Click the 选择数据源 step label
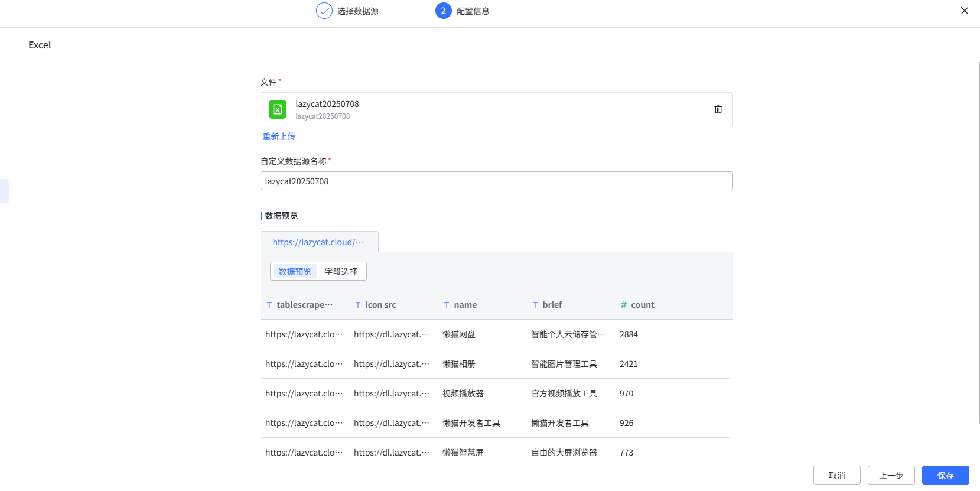Image resolution: width=980 pixels, height=491 pixels. click(358, 11)
